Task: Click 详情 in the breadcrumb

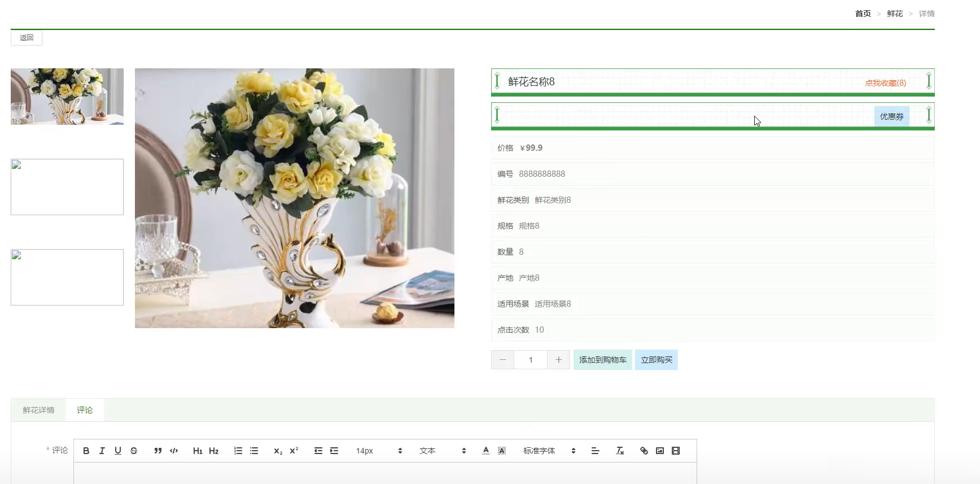Action: click(927, 14)
